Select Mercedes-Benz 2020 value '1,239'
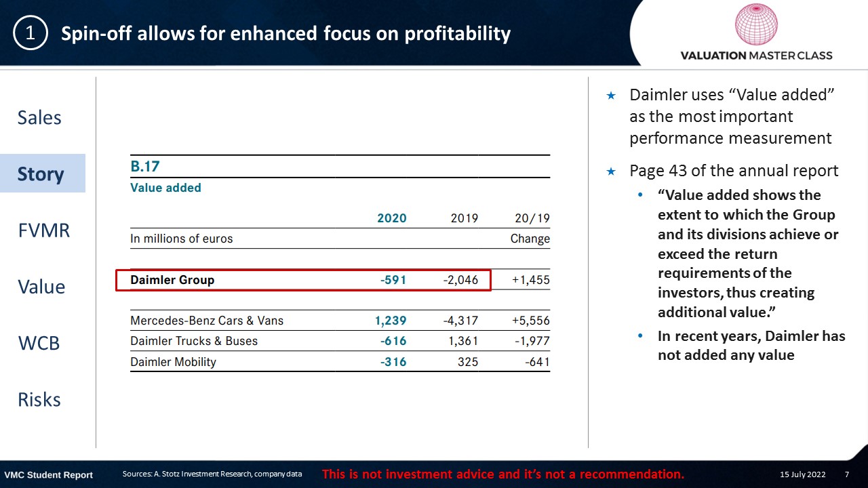 click(390, 321)
